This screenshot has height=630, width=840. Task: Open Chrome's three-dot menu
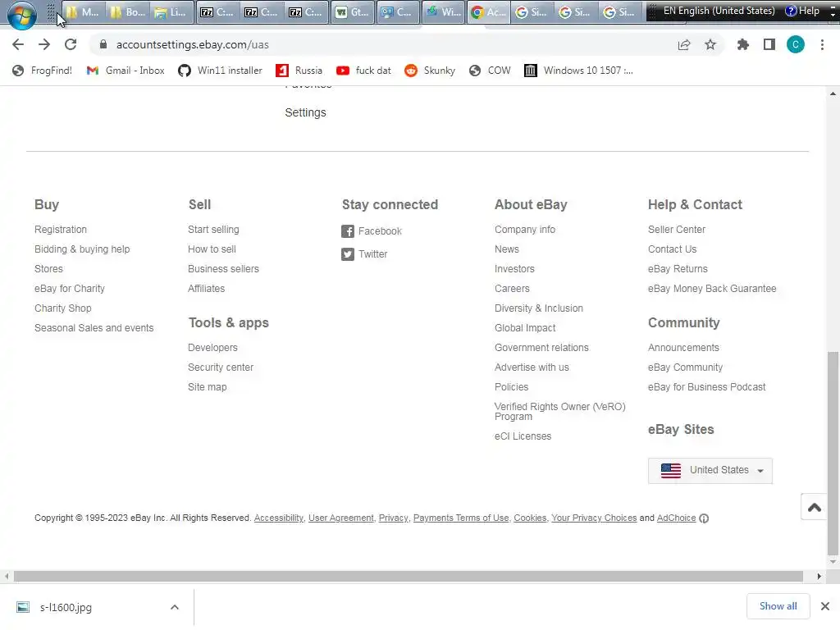pos(822,44)
